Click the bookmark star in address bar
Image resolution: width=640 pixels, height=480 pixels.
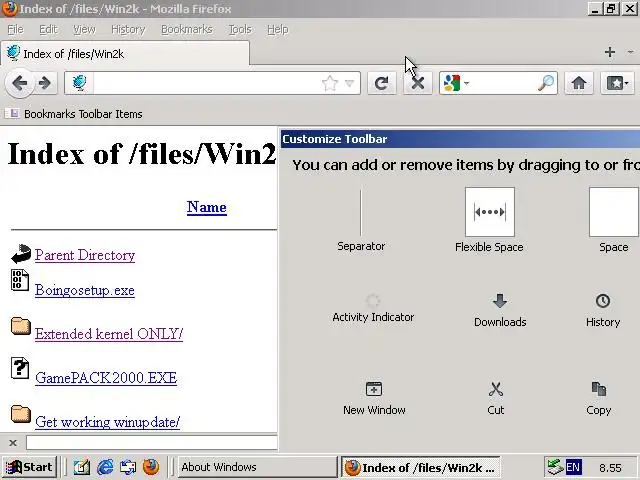coord(329,83)
